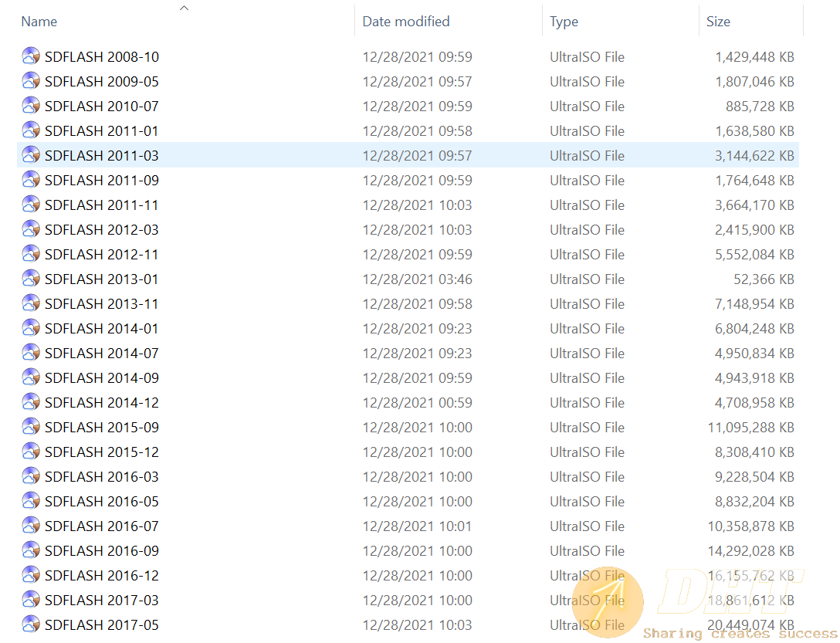Select the SDFLASH 2010-07 file name

[101, 106]
